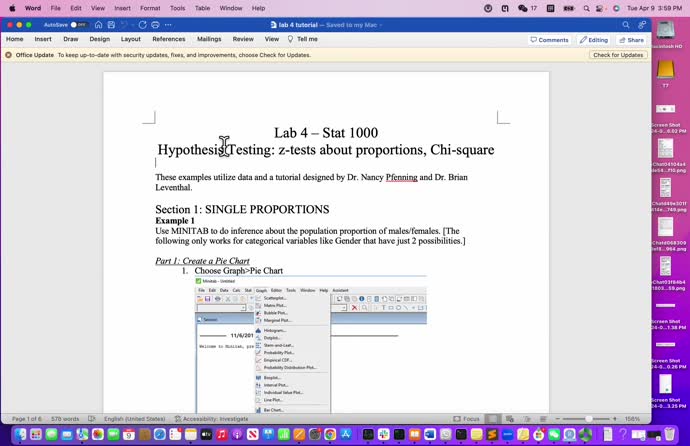Click the zoom in plus button

coord(615,419)
